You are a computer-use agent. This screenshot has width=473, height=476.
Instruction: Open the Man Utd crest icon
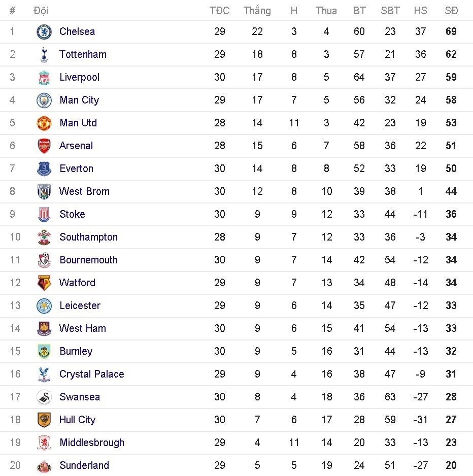click(x=44, y=123)
